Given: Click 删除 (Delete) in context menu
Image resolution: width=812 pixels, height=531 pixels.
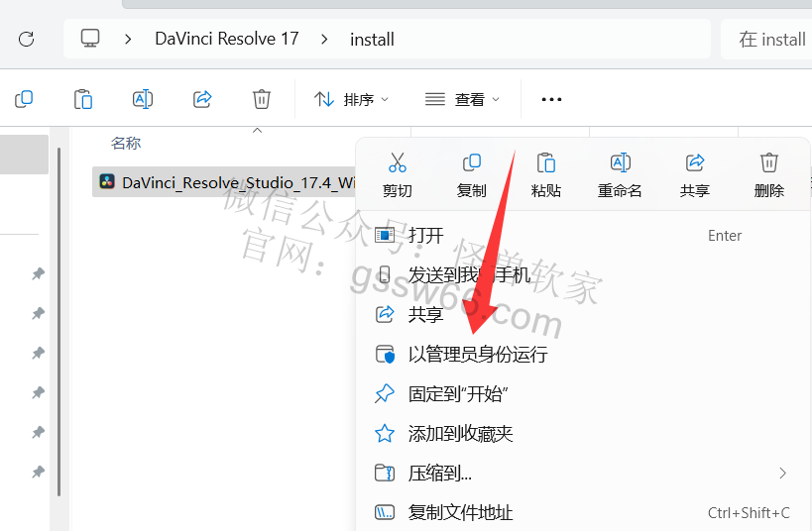Looking at the screenshot, I should [769, 175].
